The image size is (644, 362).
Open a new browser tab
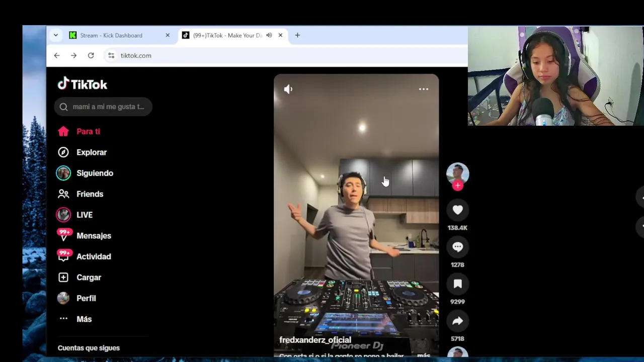point(297,35)
